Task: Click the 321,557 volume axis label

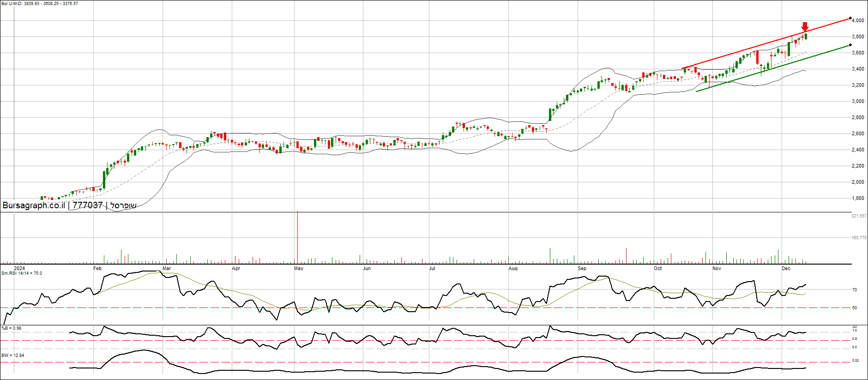Action: point(859,216)
